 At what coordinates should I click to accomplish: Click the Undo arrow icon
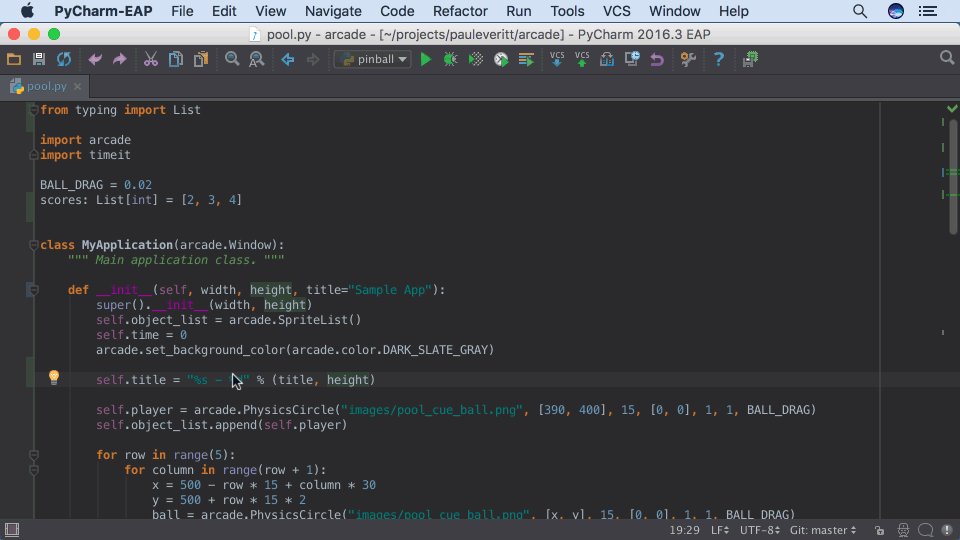[x=95, y=59]
